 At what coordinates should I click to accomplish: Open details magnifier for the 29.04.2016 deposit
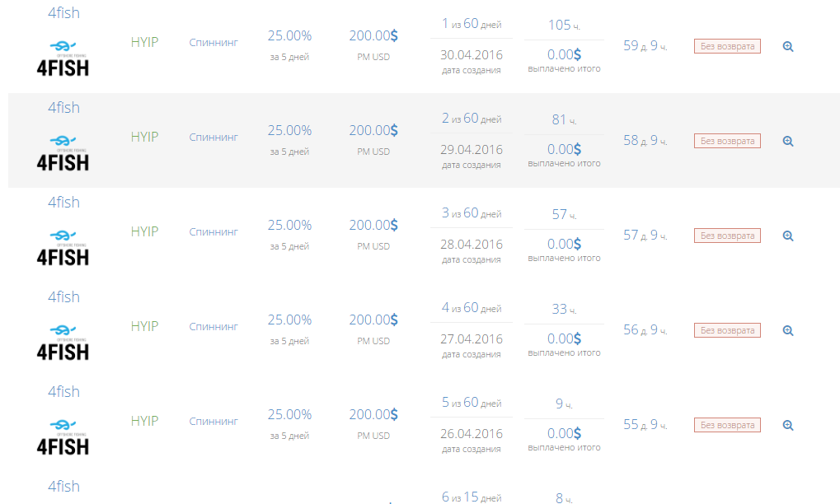(788, 142)
